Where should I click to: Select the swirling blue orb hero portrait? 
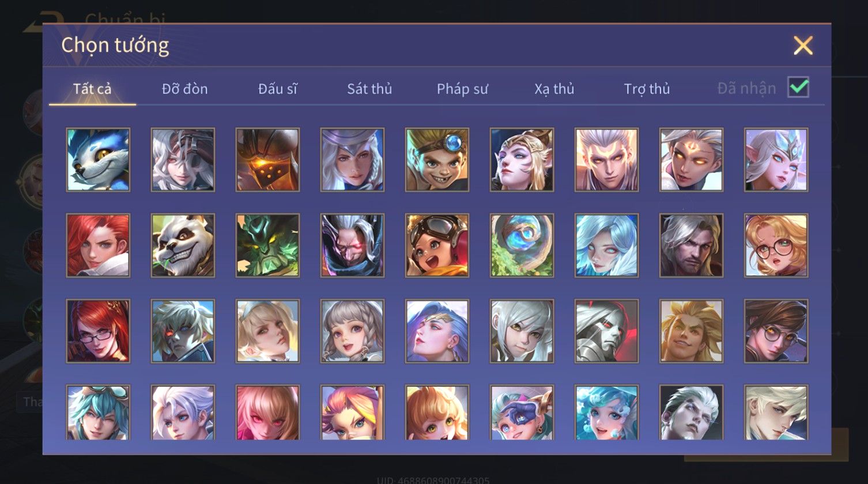pyautogui.click(x=522, y=246)
